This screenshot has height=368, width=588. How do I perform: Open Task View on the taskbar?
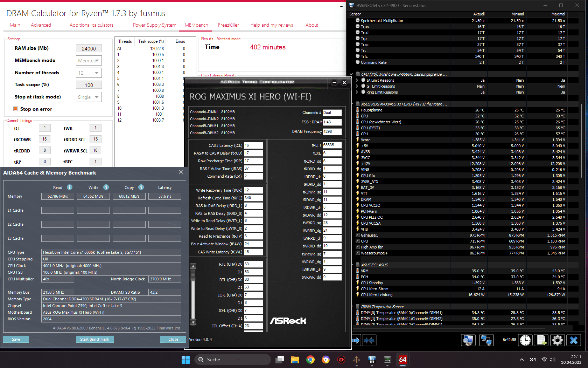[280, 360]
